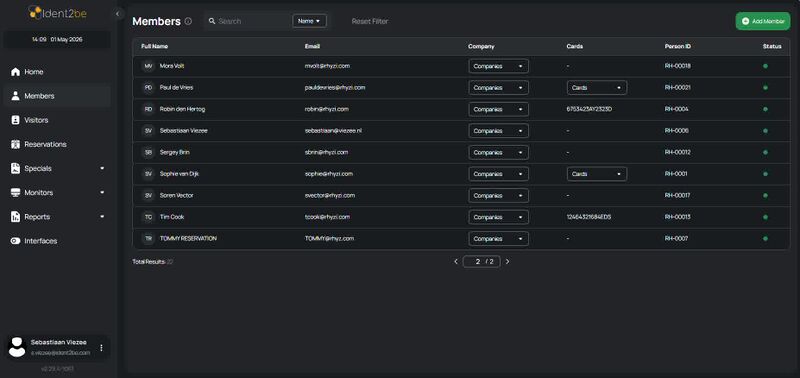Click the Sebastiaan Viezee row name
Image resolution: width=800 pixels, height=378 pixels.
[184, 131]
